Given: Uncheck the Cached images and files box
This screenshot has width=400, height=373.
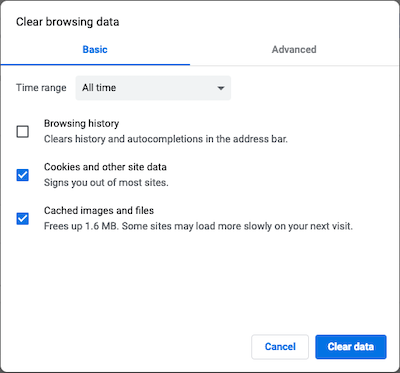Looking at the screenshot, I should tap(23, 219).
